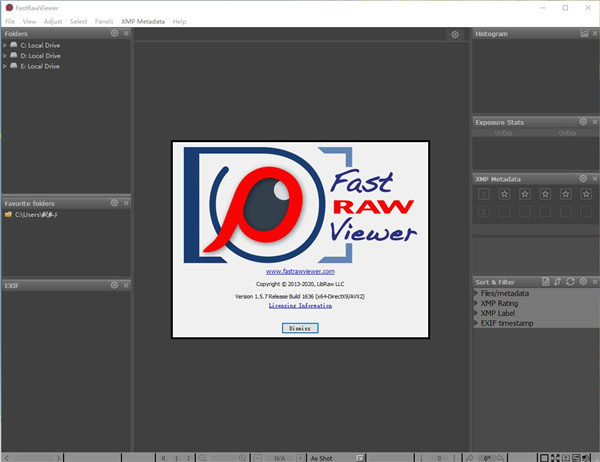Dismiss the About dialog
This screenshot has width=600, height=462.
tap(299, 328)
